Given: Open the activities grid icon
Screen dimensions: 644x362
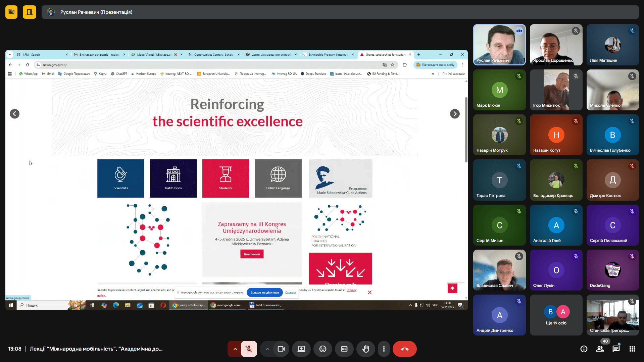Looking at the screenshot, I should 632,349.
